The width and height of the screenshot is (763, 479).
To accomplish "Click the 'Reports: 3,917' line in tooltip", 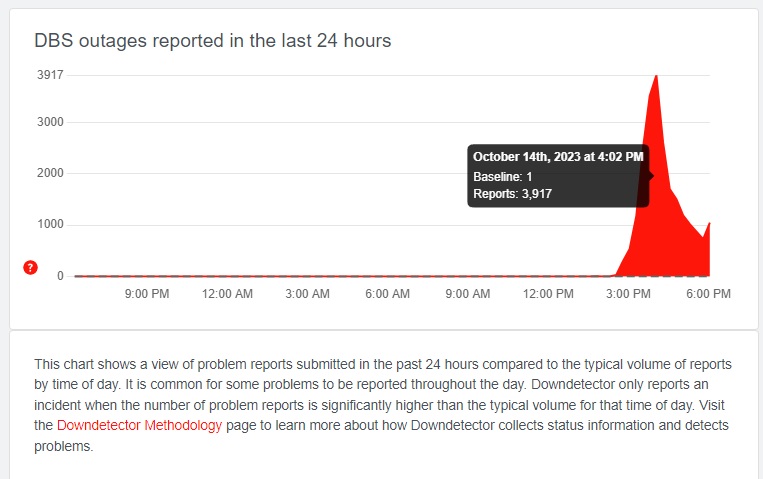I will point(512,194).
